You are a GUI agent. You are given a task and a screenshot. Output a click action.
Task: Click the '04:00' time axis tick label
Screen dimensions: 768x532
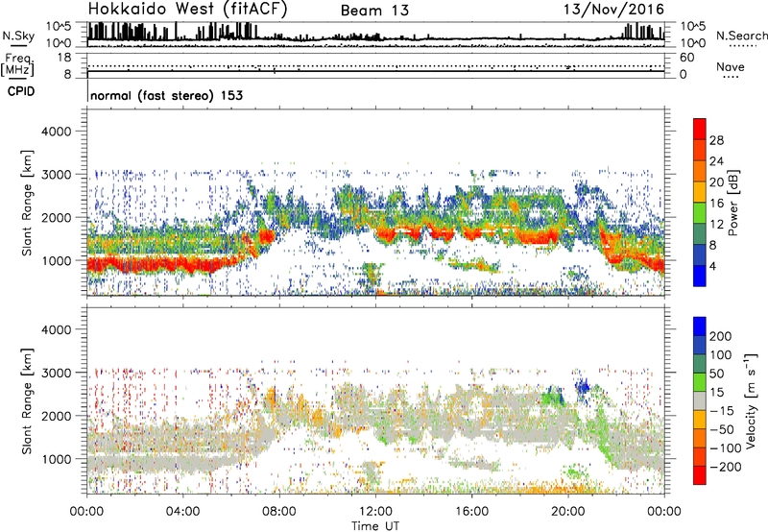click(x=182, y=512)
